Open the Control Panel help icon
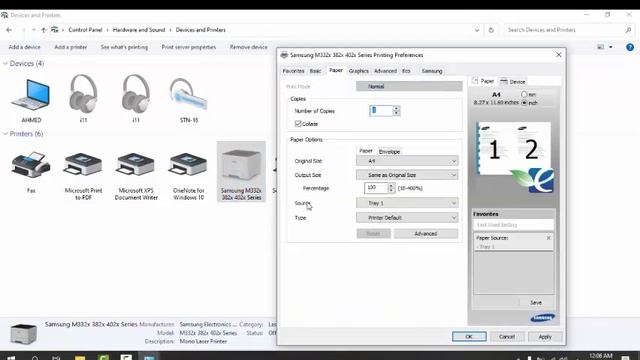Screen dimensions: 640x360 [630, 47]
